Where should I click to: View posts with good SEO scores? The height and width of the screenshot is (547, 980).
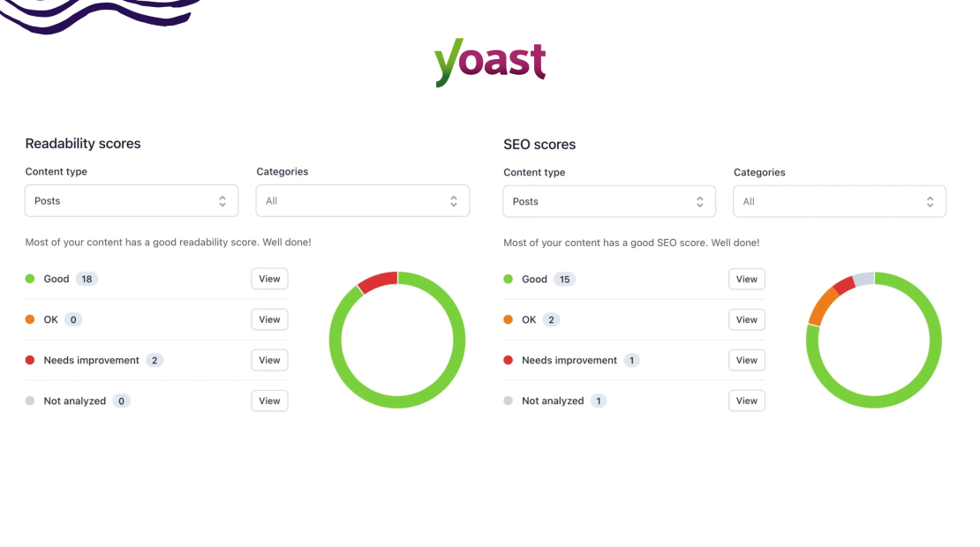tap(746, 279)
